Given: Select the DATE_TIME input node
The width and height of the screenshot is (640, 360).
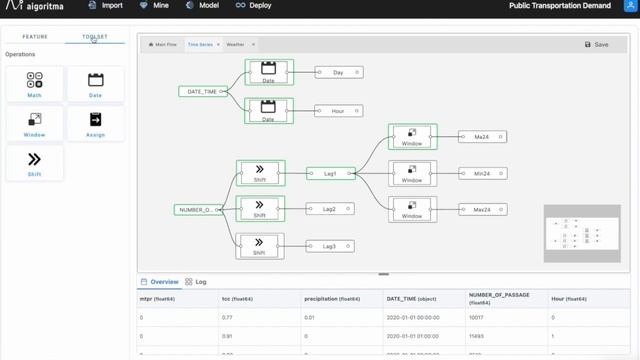Looking at the screenshot, I should (203, 91).
